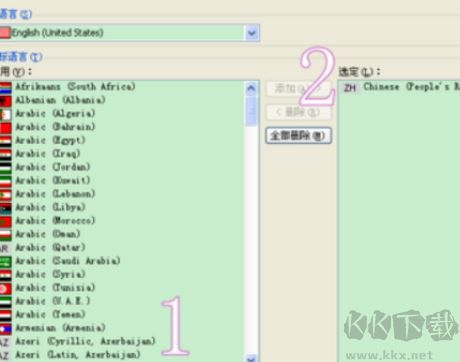Open the English (United States) language dropdown
This screenshot has width=460, height=362.
pyautogui.click(x=129, y=33)
